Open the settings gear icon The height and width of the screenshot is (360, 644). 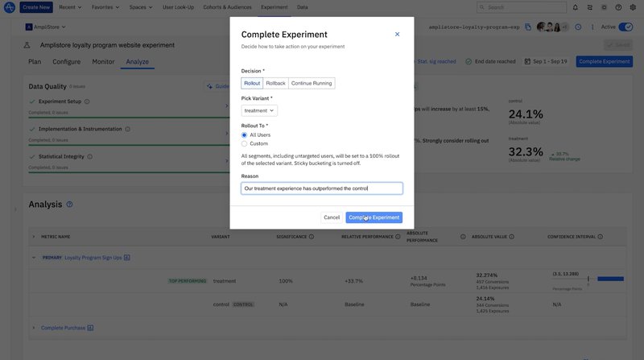[x=633, y=7]
